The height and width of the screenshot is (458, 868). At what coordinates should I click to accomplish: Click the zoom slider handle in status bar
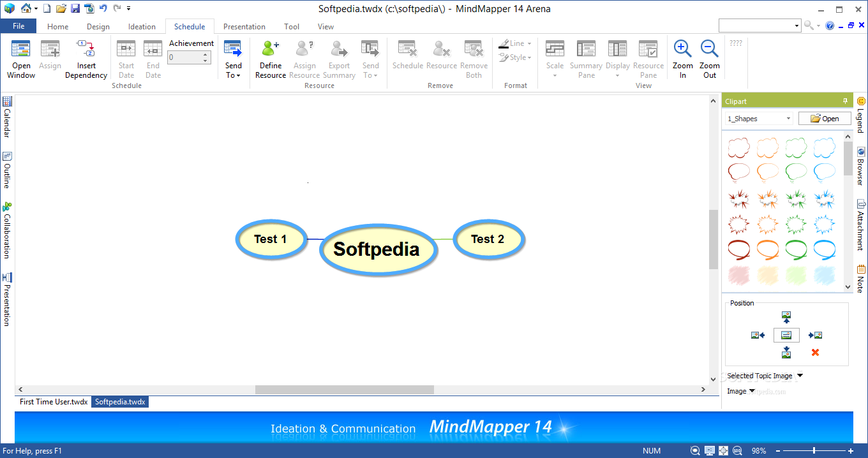(813, 451)
